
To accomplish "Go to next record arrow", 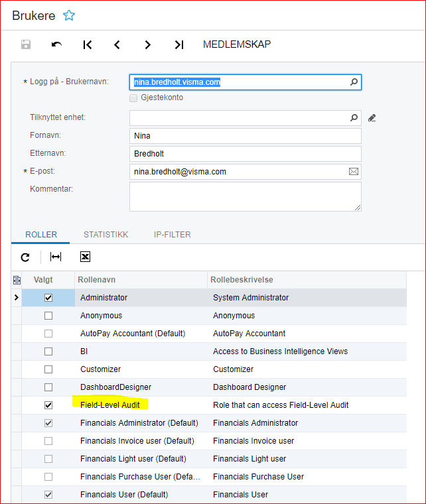I will pos(148,44).
